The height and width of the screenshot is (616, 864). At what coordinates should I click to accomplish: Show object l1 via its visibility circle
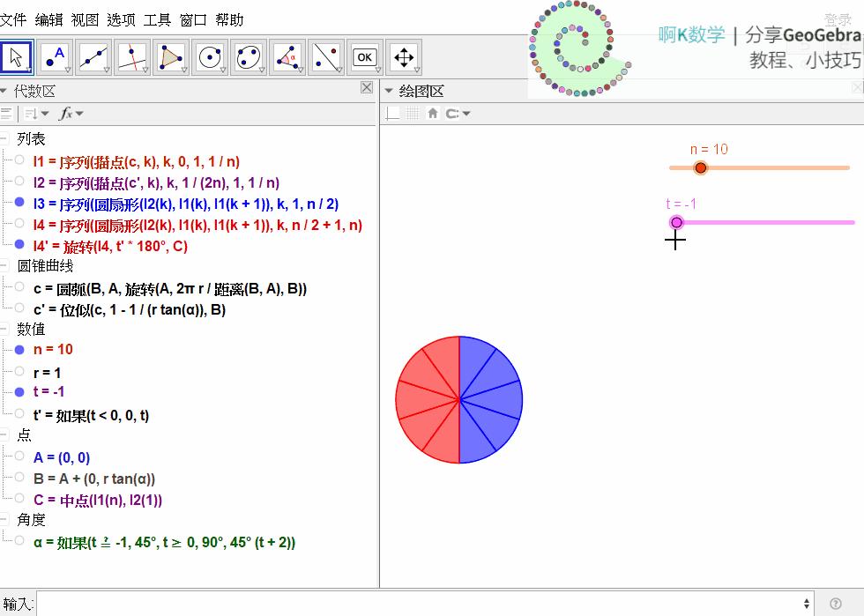19,160
